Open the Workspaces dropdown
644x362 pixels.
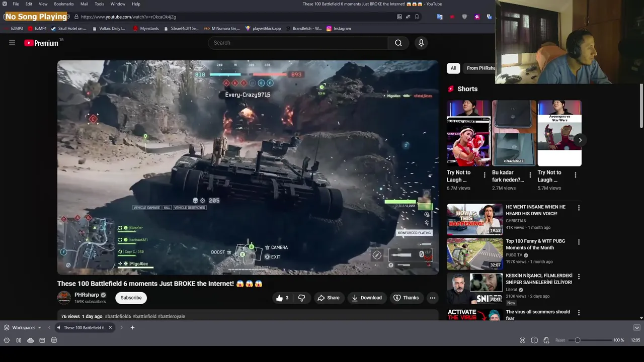coord(23,328)
